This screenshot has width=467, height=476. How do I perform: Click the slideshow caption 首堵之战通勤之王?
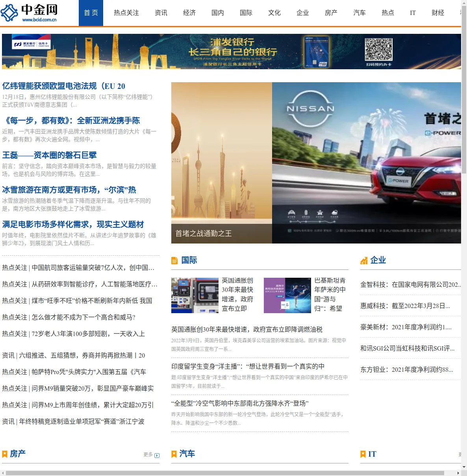pyautogui.click(x=204, y=234)
